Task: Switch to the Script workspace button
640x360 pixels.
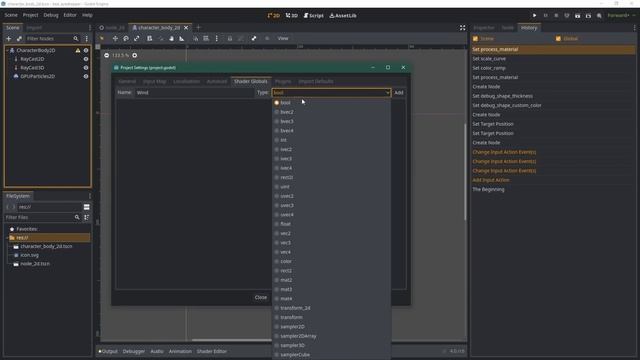Action: tap(313, 16)
